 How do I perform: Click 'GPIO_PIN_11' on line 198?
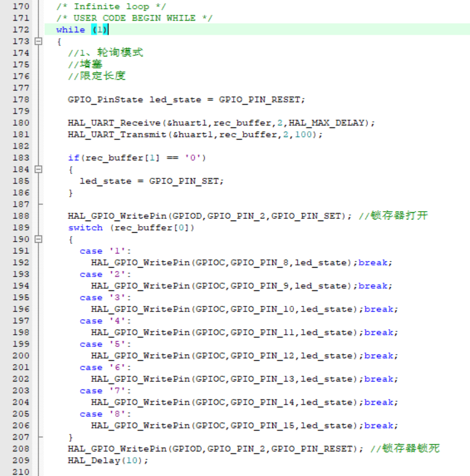click(262, 332)
